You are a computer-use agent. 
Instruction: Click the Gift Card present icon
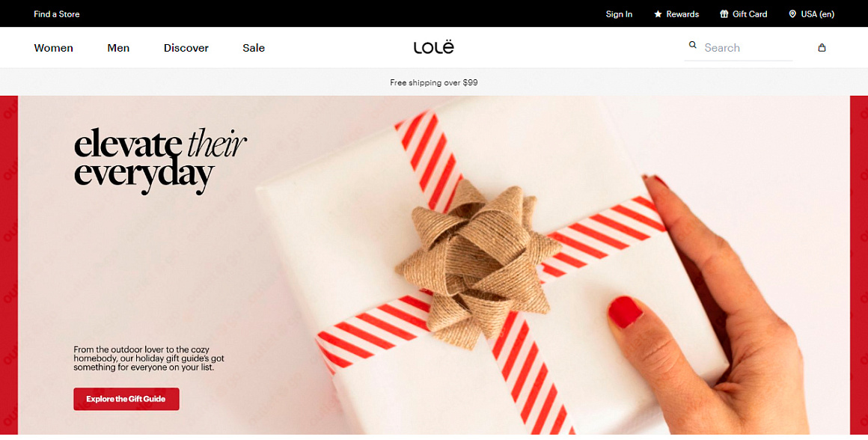(724, 13)
